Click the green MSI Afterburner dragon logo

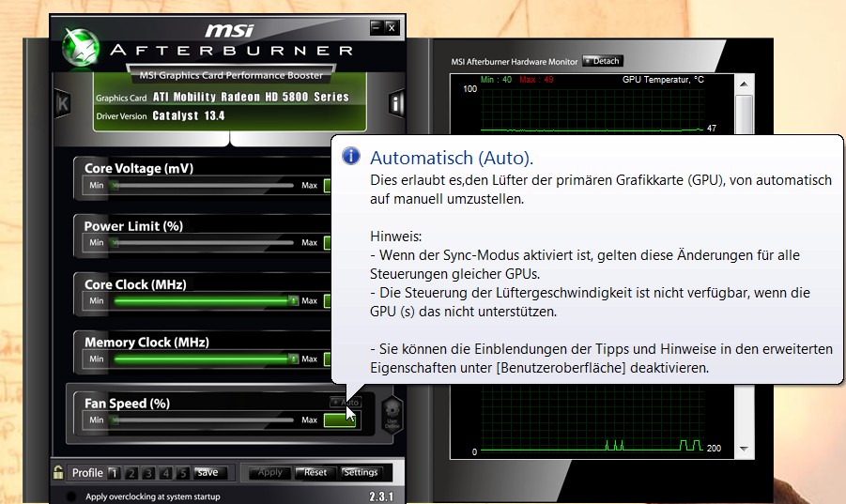click(x=81, y=48)
